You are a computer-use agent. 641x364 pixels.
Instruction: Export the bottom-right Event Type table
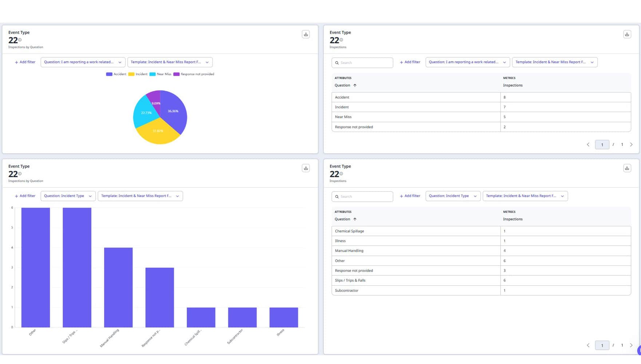(627, 168)
